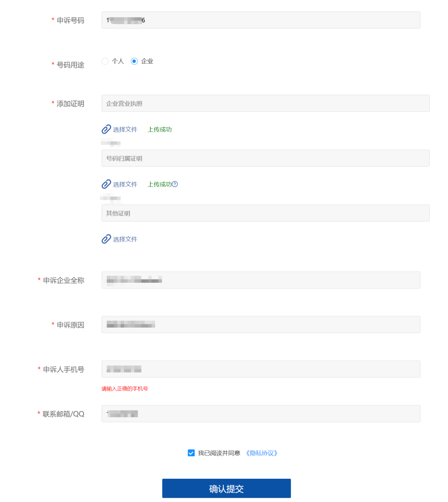Click 选择文件 link under 其他证明
This screenshot has height=502, width=448.
click(125, 239)
